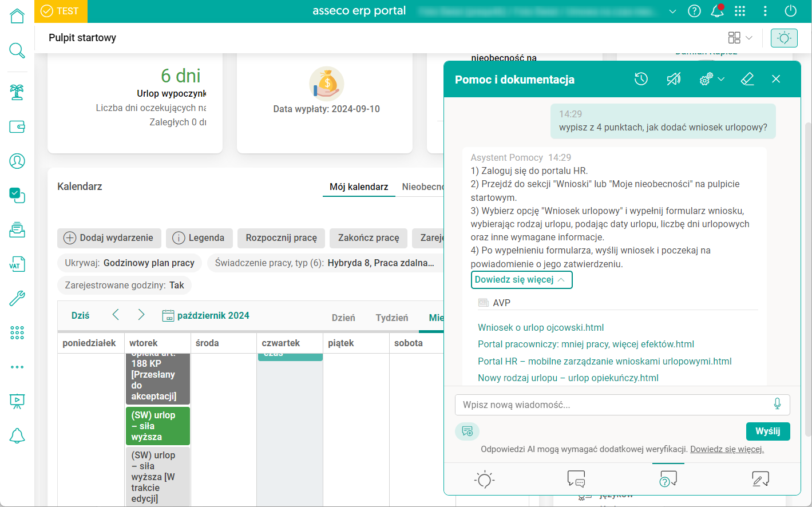Open the light bulb tab in help panel
Screen dimensions: 812x507
click(485, 479)
